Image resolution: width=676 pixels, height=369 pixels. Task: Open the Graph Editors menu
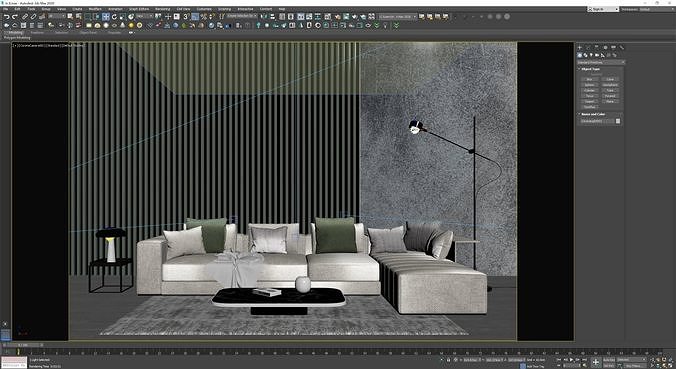point(139,9)
